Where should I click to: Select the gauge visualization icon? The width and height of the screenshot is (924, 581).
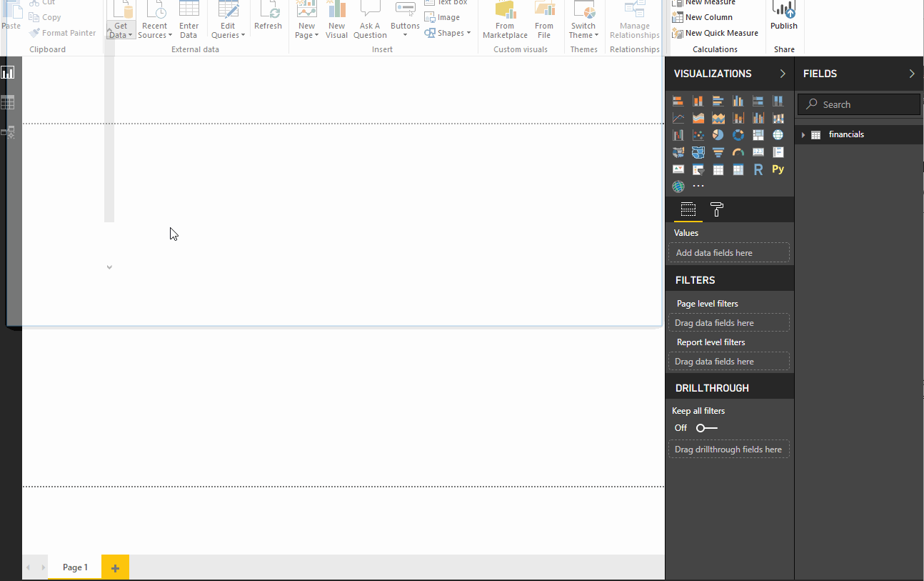(x=738, y=152)
